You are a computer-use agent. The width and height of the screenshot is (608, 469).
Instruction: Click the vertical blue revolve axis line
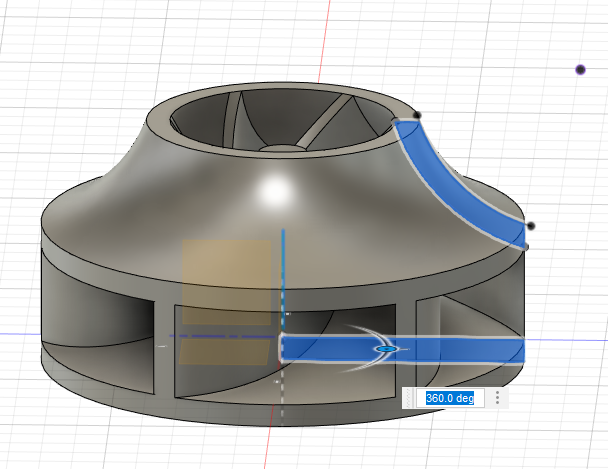point(283,279)
